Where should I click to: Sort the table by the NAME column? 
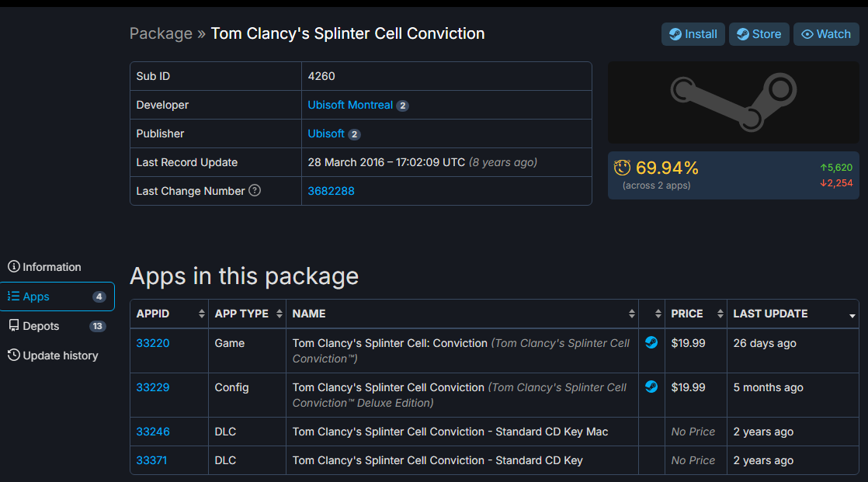pos(462,314)
